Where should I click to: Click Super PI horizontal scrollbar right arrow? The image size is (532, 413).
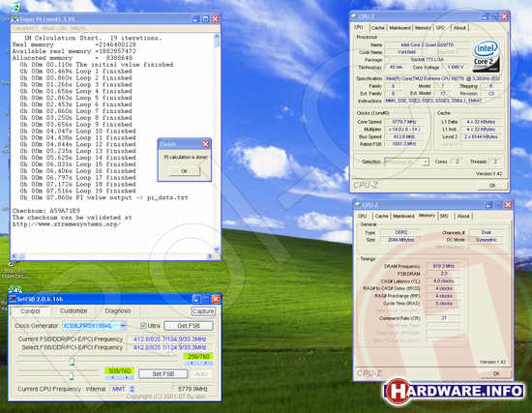pyautogui.click(x=210, y=256)
